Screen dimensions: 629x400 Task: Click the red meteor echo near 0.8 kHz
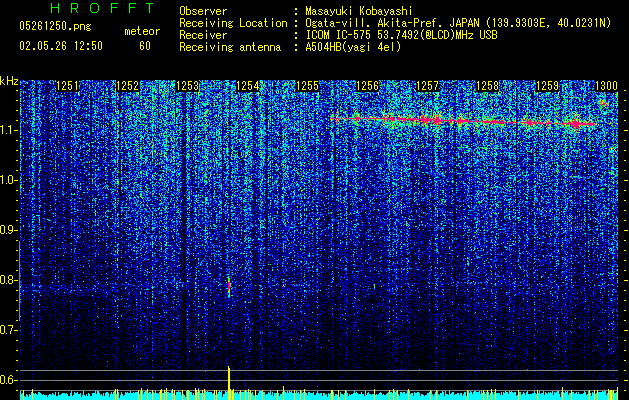point(229,286)
